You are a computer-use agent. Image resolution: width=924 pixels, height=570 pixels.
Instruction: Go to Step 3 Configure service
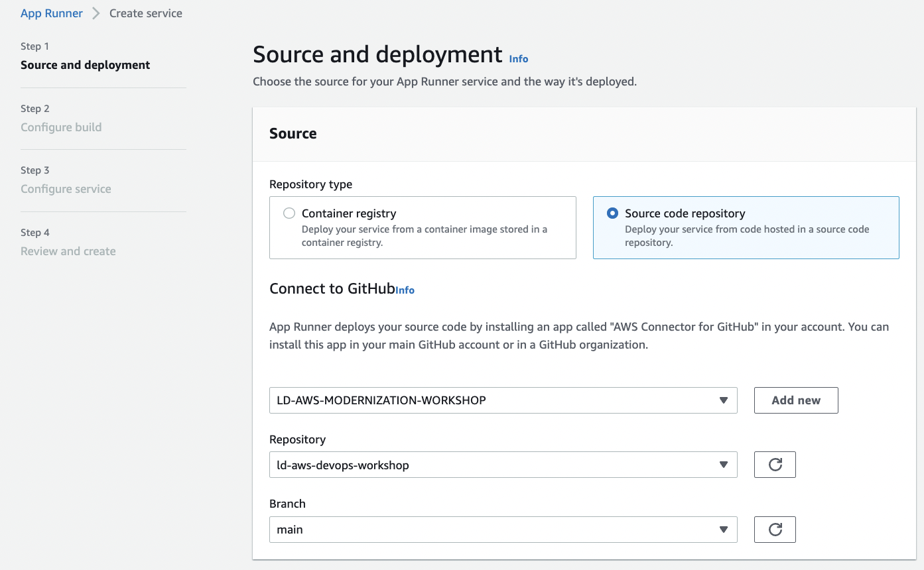coord(66,189)
